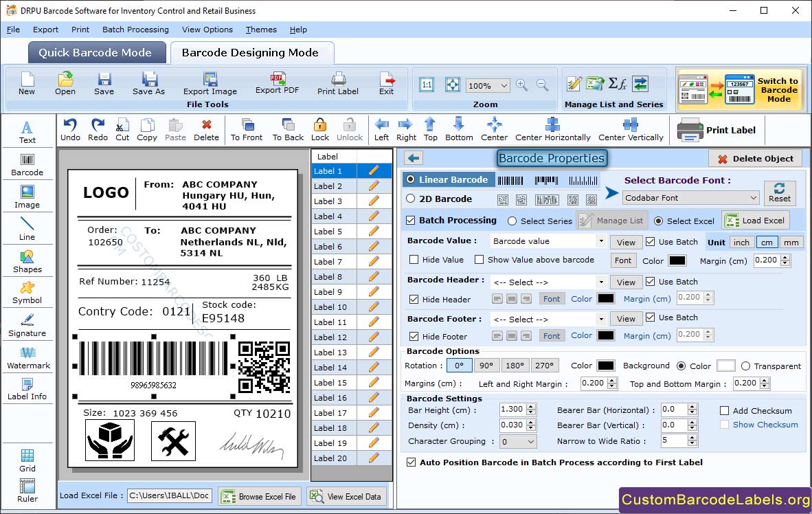Click the Redo icon
Image resolution: width=812 pixels, height=514 pixels.
(x=98, y=124)
